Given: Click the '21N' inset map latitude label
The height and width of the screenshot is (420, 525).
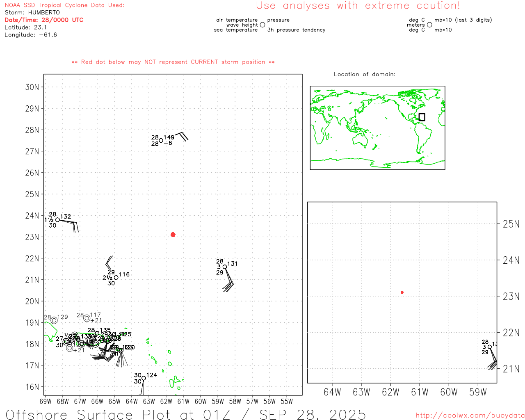Looking at the screenshot, I should click(x=511, y=369).
